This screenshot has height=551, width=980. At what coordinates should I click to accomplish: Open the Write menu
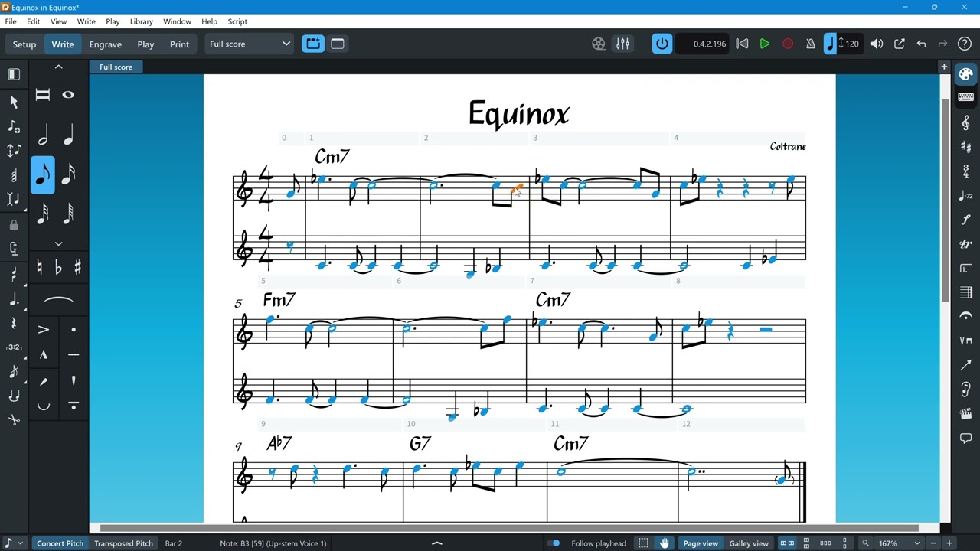(x=87, y=21)
